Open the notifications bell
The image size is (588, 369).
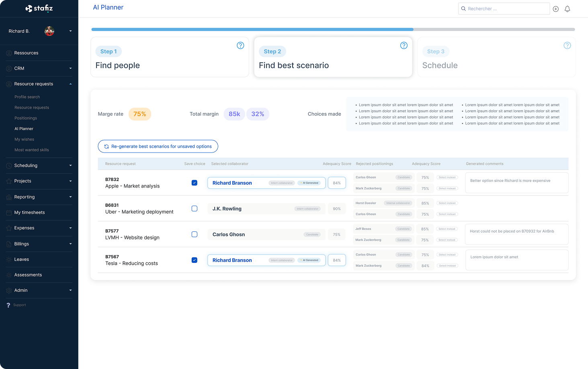coord(568,9)
